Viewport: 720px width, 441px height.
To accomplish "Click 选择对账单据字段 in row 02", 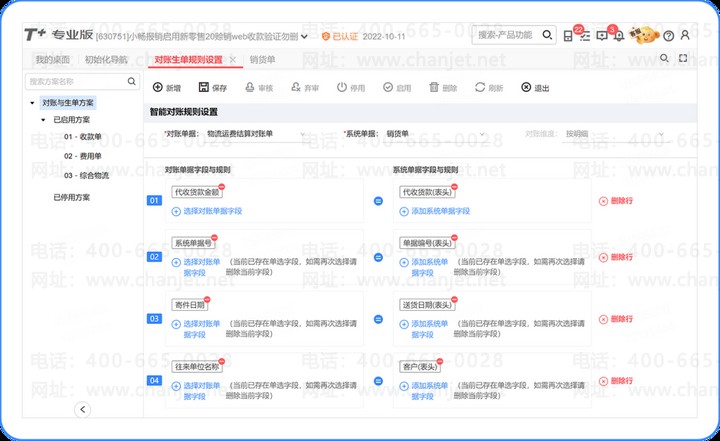I will tap(196, 267).
